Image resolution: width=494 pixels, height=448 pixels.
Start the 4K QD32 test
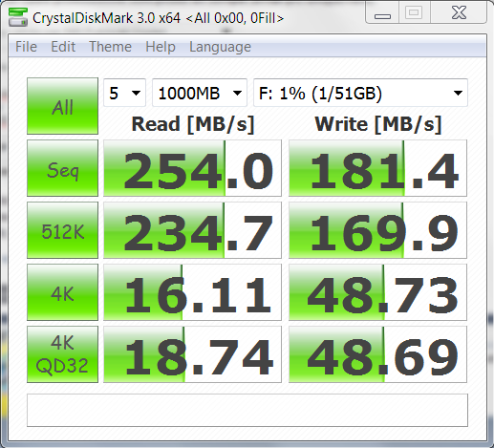pyautogui.click(x=62, y=354)
